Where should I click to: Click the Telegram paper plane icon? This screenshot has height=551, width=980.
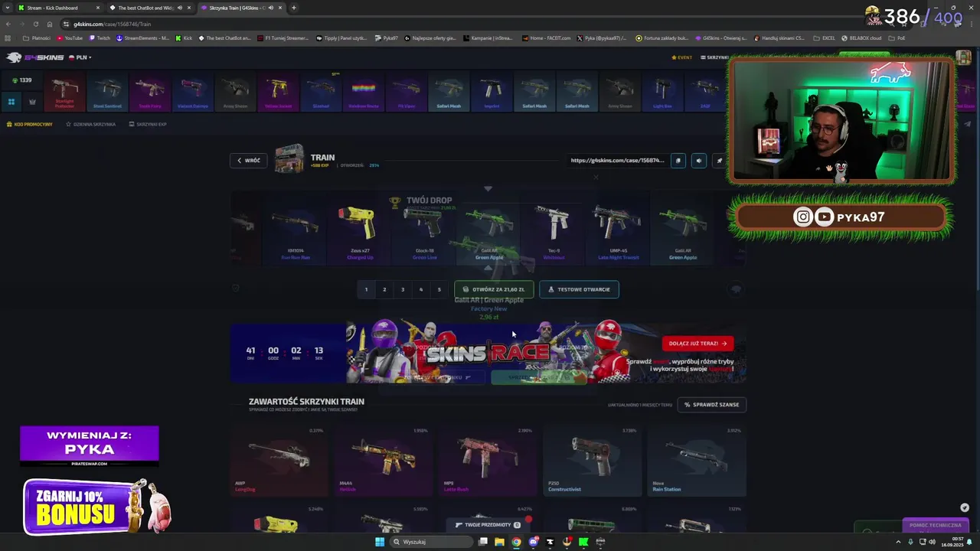967,124
